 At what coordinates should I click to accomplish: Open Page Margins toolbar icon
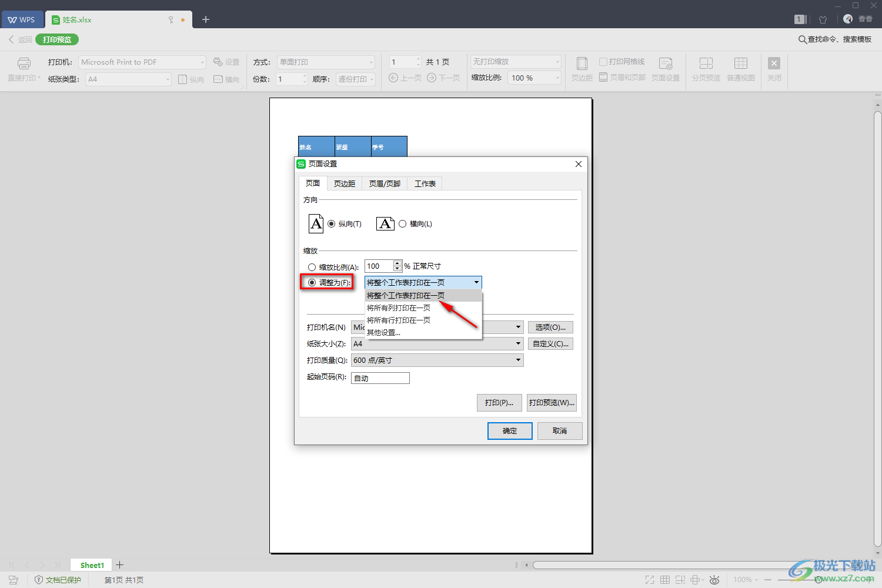coord(582,64)
